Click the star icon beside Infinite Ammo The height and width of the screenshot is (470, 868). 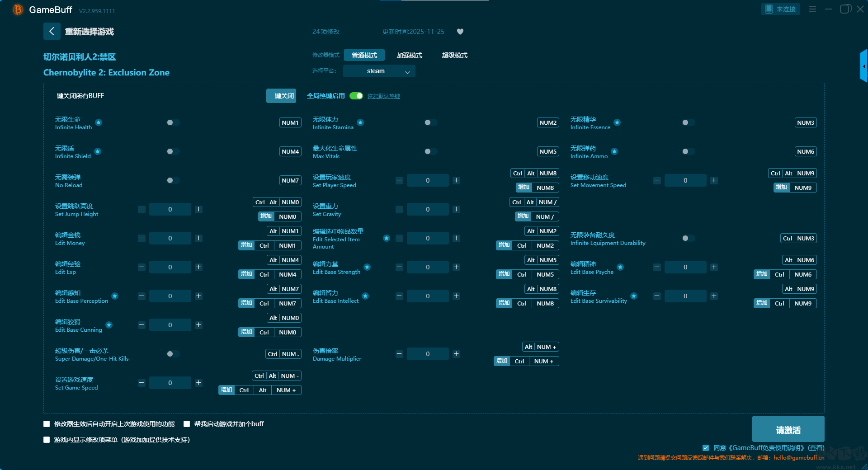point(614,151)
